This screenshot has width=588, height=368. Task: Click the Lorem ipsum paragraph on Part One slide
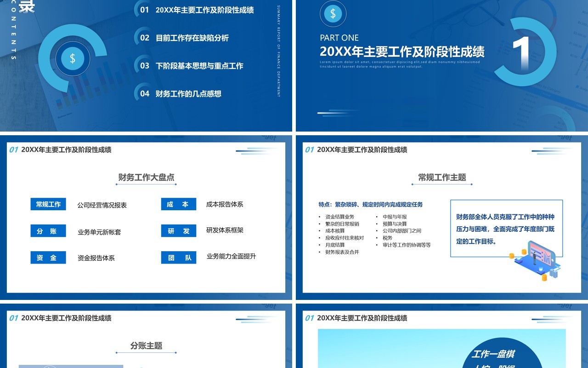(400, 64)
